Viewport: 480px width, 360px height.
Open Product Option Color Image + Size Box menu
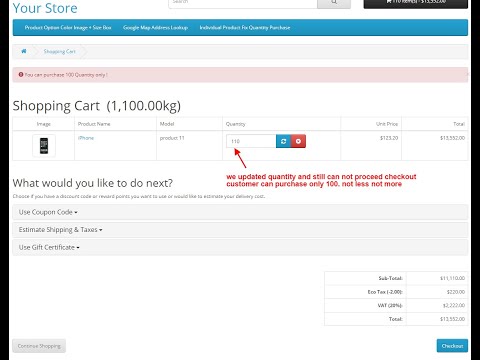68,28
